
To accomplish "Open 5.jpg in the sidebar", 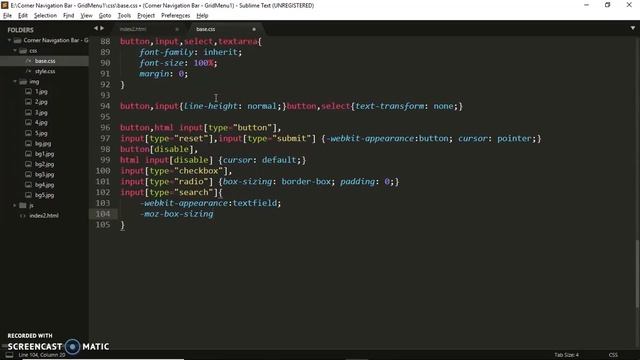I will point(41,133).
